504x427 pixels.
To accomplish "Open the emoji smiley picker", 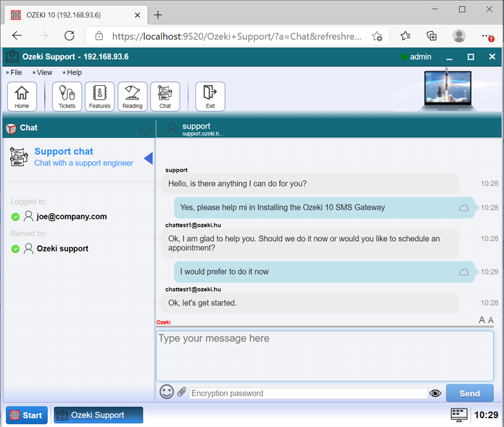I will pyautogui.click(x=166, y=392).
